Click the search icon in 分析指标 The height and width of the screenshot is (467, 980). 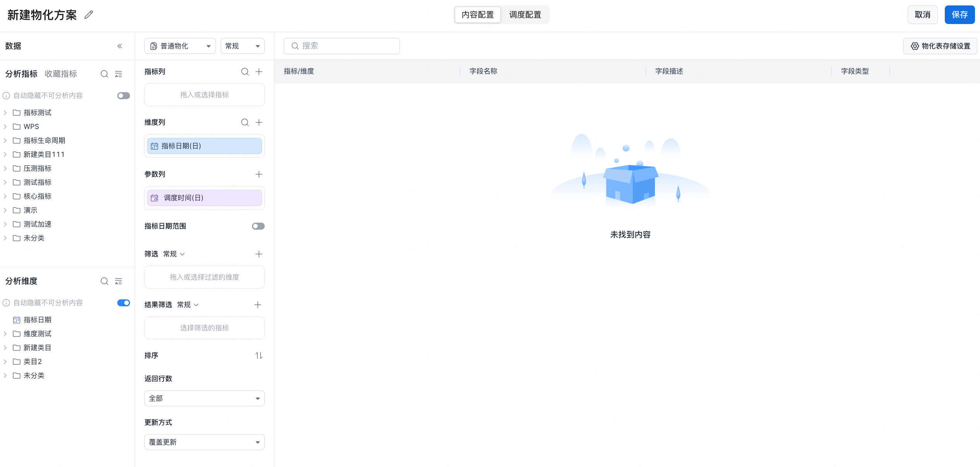tap(104, 74)
